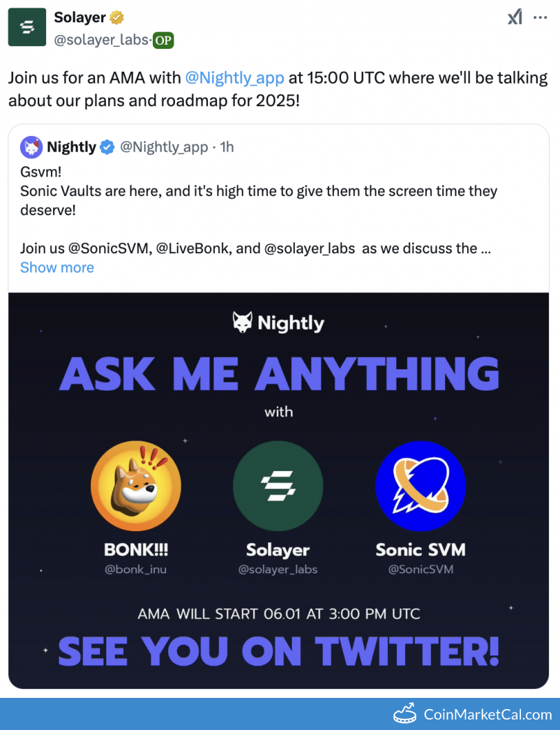
Task: Click the Solayer profile avatar
Action: pos(27,27)
